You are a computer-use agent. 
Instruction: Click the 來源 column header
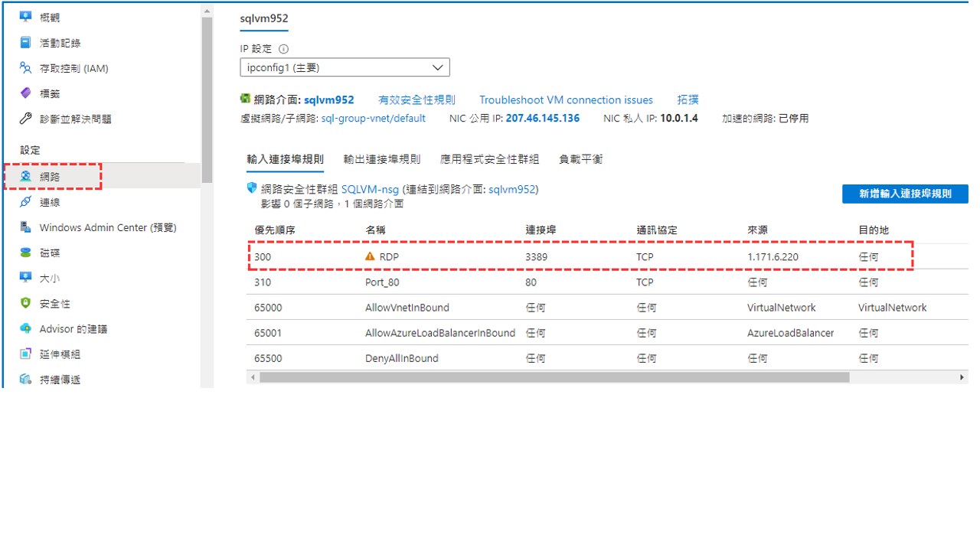pos(757,230)
